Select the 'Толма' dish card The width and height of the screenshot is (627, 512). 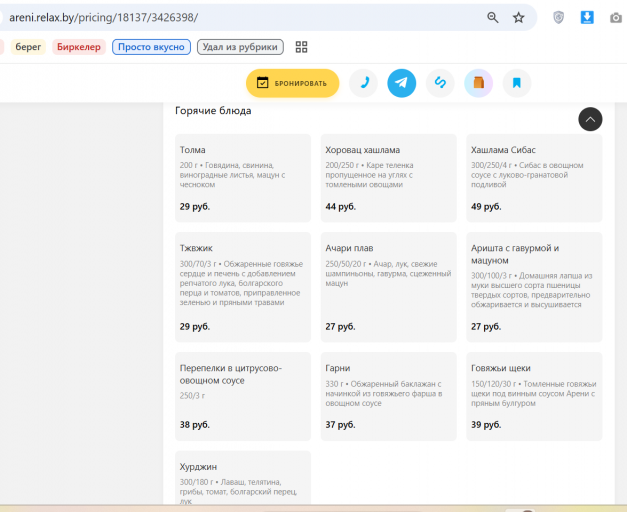(x=243, y=178)
